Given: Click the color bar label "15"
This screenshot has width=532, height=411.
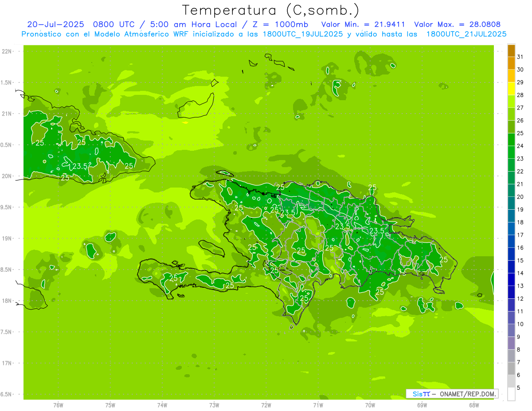Looking at the screenshot, I should point(520,260).
